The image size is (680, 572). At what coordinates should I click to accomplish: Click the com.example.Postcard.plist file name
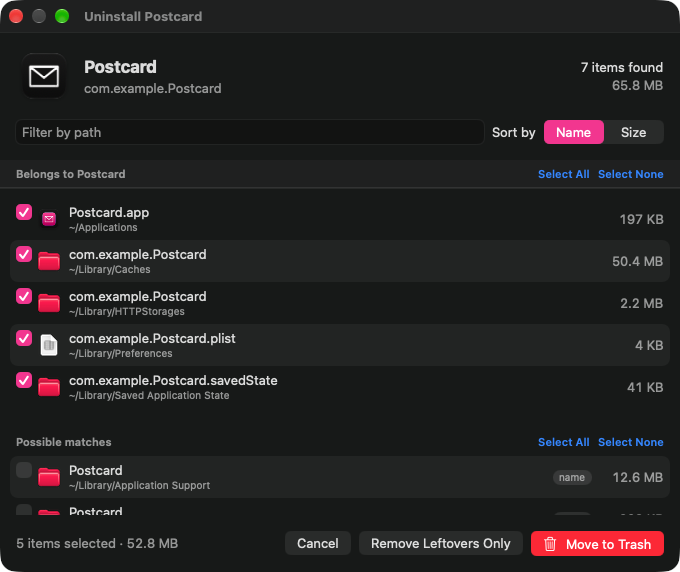(152, 338)
